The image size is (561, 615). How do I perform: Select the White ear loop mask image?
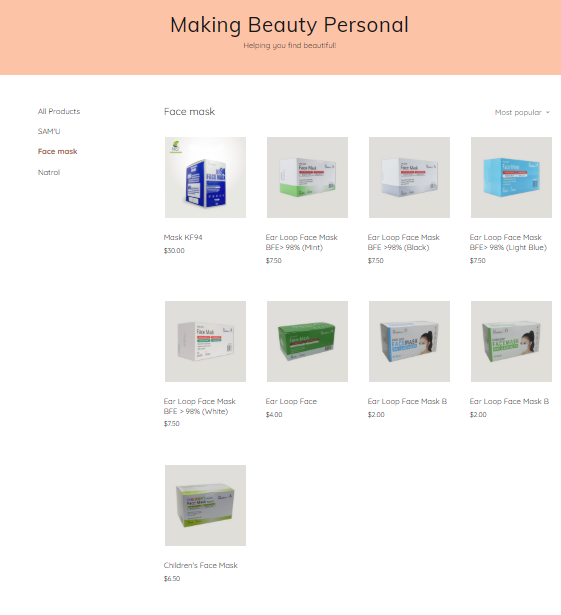click(x=205, y=341)
